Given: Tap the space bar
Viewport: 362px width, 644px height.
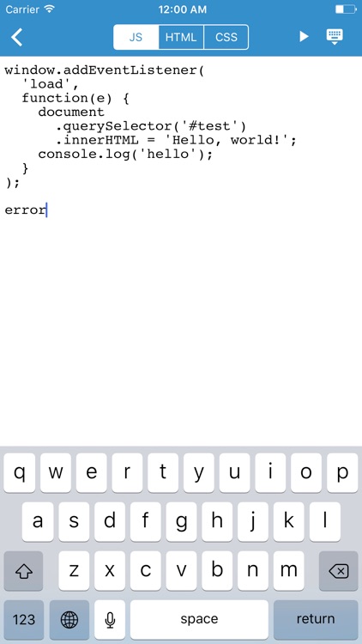Looking at the screenshot, I should [x=199, y=619].
